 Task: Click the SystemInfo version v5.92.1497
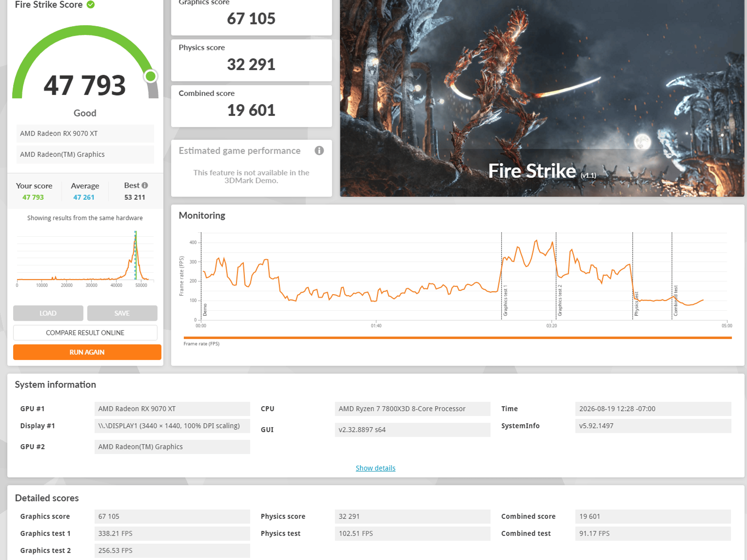tap(653, 426)
